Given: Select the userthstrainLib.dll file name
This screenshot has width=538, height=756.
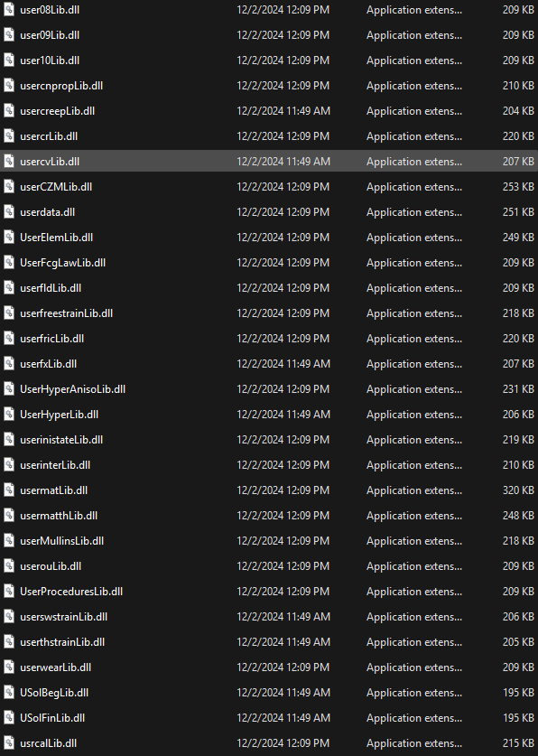Looking at the screenshot, I should click(x=62, y=642).
